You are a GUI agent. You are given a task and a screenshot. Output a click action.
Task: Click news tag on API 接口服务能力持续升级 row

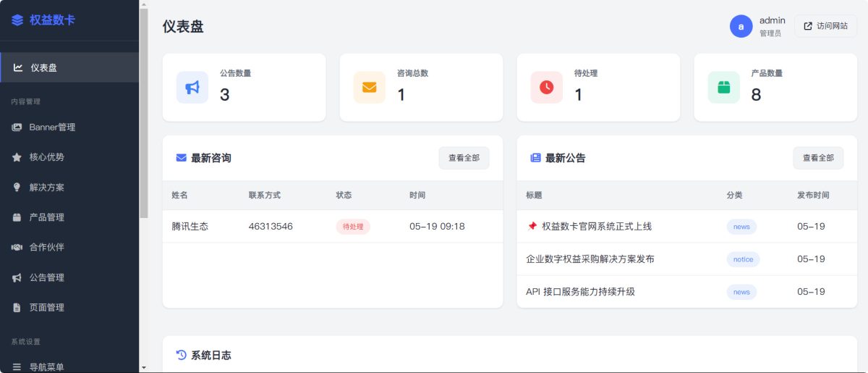pyautogui.click(x=741, y=292)
